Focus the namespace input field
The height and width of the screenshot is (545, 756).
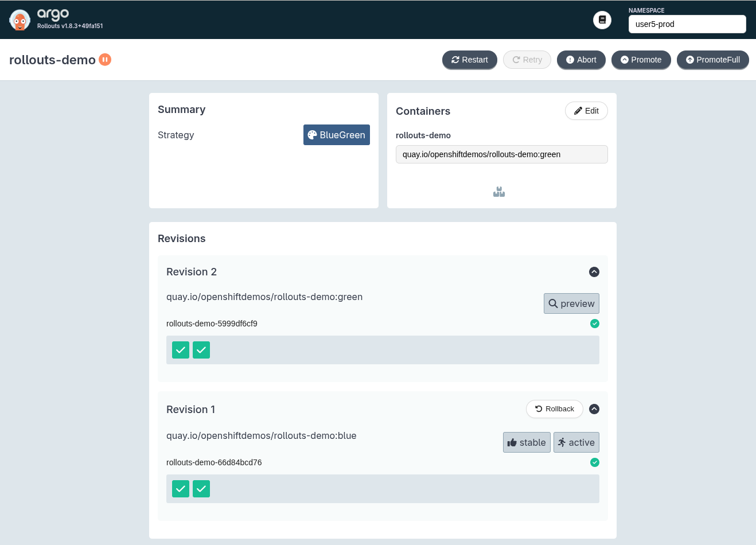tap(687, 24)
